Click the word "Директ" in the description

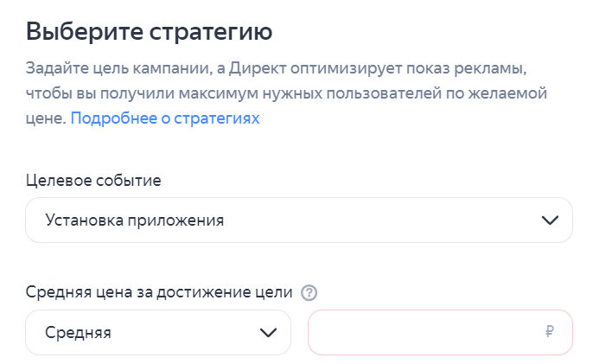pos(236,67)
